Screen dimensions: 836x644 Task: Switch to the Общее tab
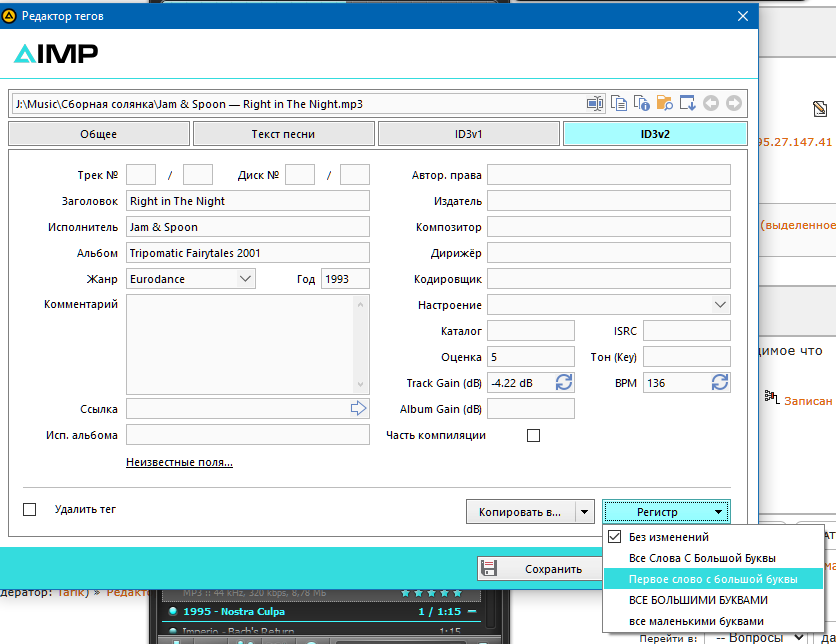[99, 134]
